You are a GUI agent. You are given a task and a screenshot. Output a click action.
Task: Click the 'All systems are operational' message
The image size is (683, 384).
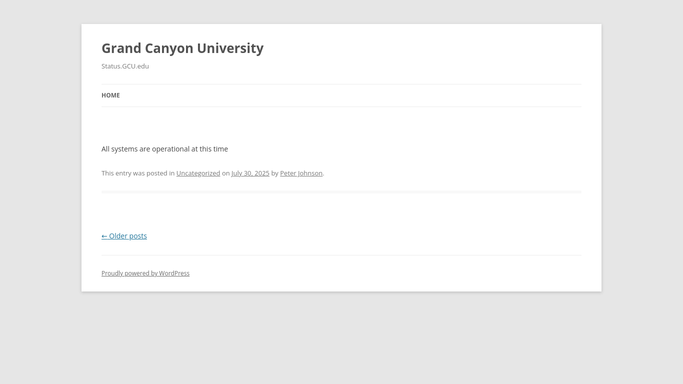[x=165, y=149]
